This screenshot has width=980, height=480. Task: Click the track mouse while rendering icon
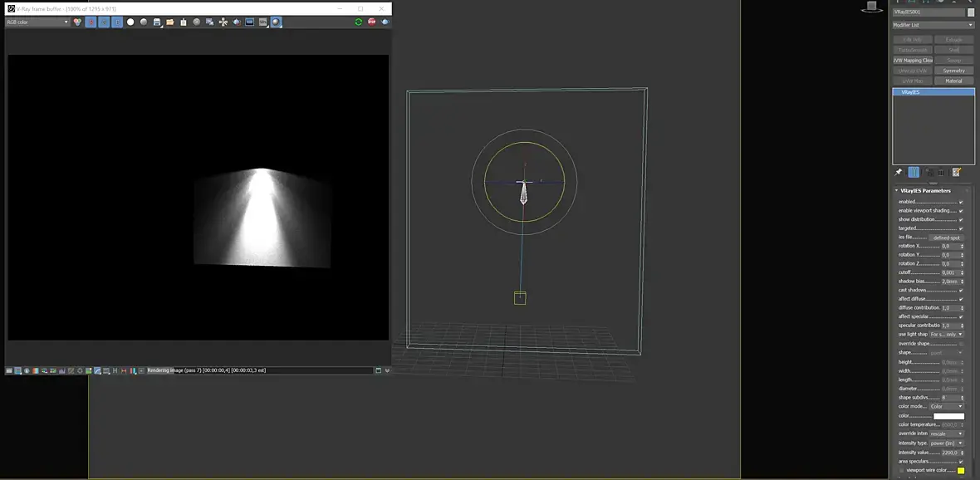[223, 22]
